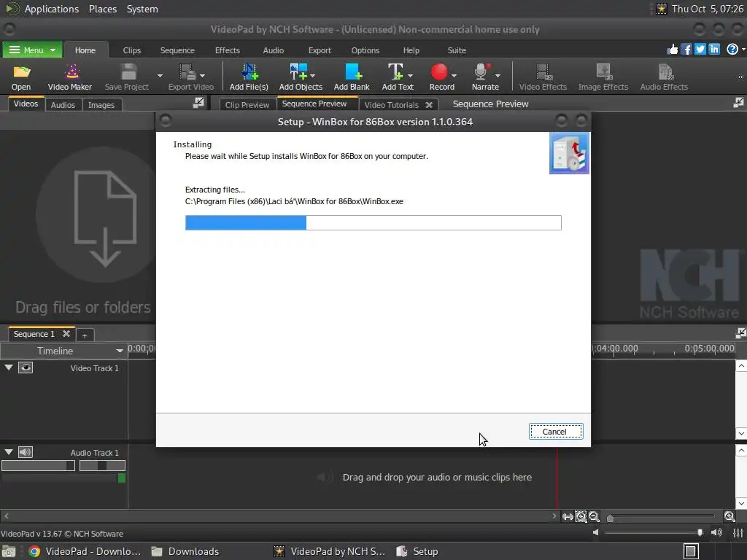Click the blue help question mark icon
The height and width of the screenshot is (560, 747).
[x=732, y=49]
